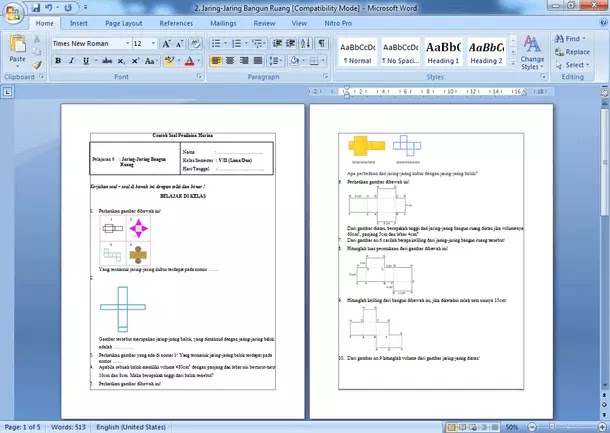Switch to Web Layout view
This screenshot has height=433, width=610.
click(473, 427)
